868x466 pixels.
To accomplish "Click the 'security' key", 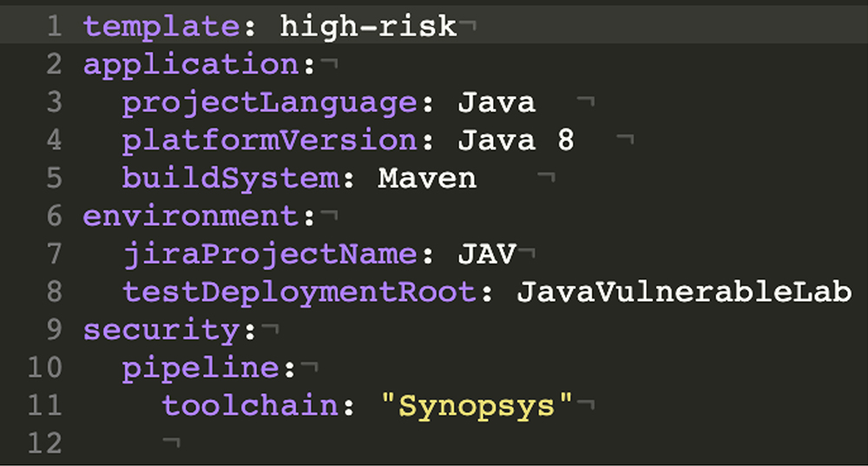I will coord(161,331).
